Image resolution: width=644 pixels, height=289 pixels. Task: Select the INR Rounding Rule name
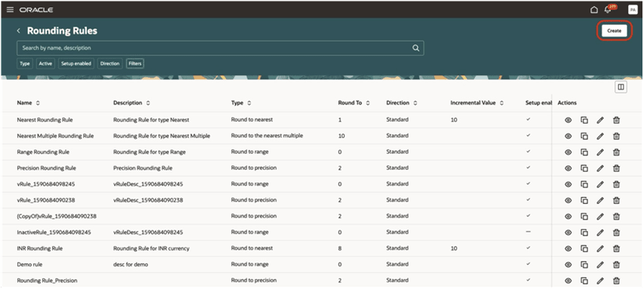point(40,248)
